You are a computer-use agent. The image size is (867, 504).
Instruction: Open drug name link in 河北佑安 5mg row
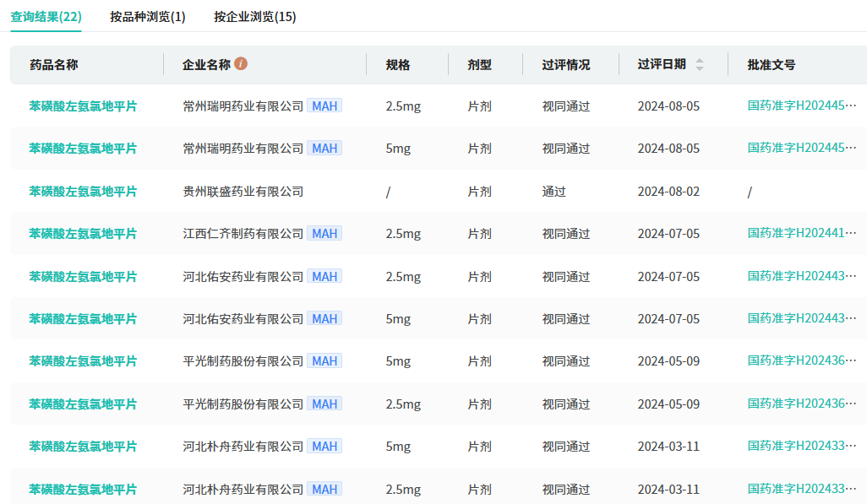(x=83, y=319)
